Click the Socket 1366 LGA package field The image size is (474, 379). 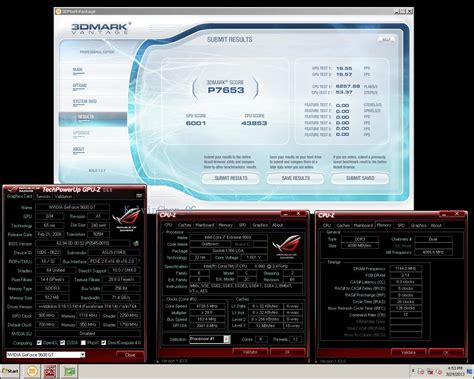tap(228, 251)
